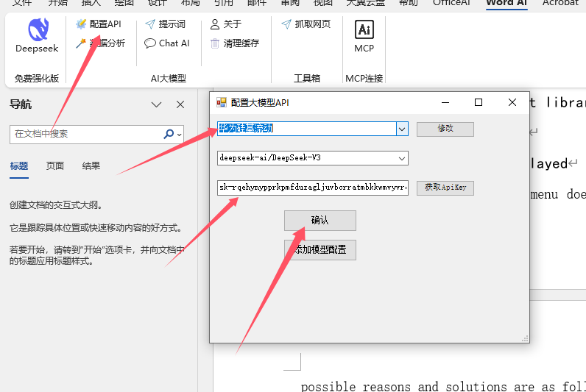586x392 pixels.
Task: Click the 清理缓存 trash icon
Action: 215,43
